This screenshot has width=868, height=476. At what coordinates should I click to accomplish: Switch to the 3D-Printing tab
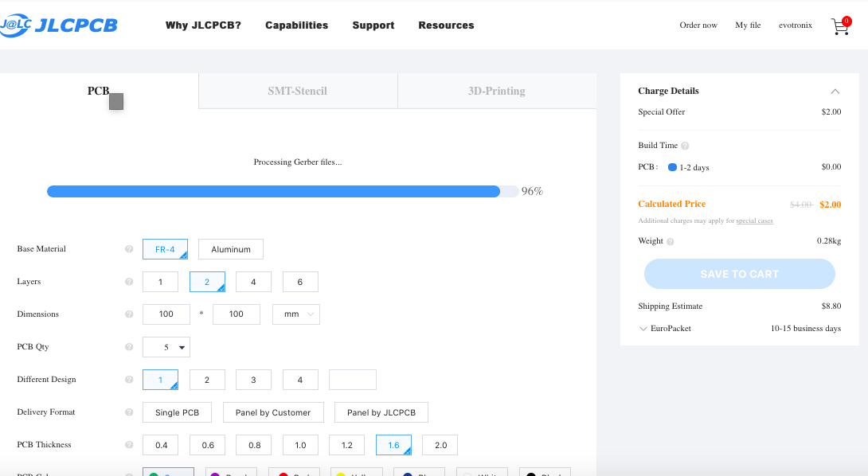tap(497, 91)
